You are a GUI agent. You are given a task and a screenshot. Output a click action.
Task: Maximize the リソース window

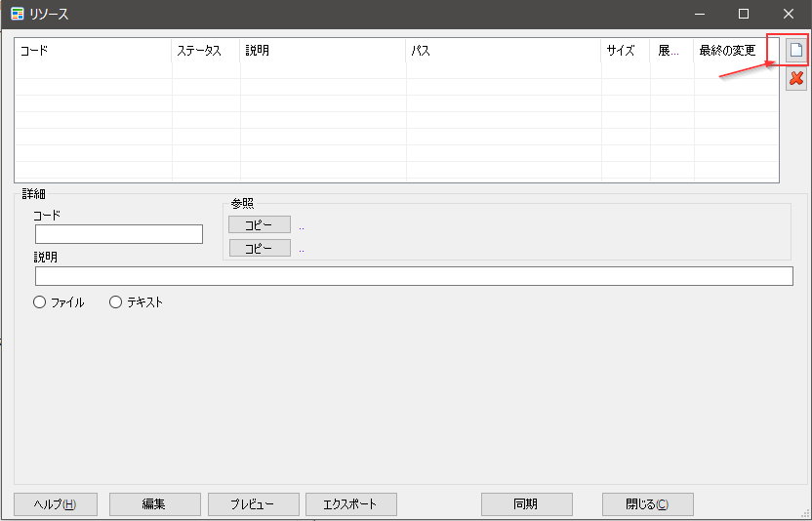(x=744, y=14)
